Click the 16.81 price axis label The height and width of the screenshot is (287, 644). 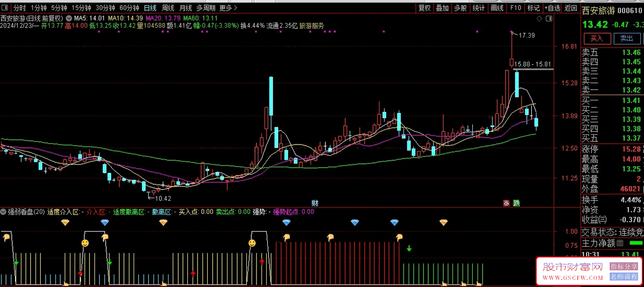[568, 47]
